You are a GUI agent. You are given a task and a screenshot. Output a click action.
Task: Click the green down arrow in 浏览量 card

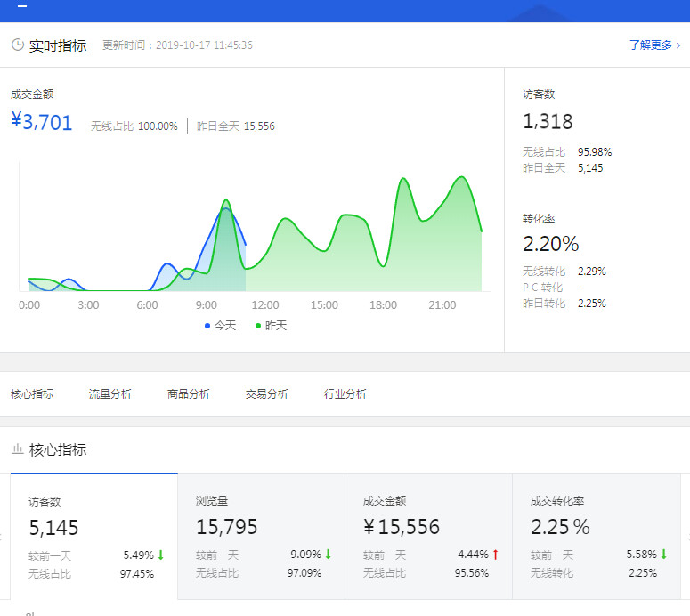pyautogui.click(x=328, y=555)
